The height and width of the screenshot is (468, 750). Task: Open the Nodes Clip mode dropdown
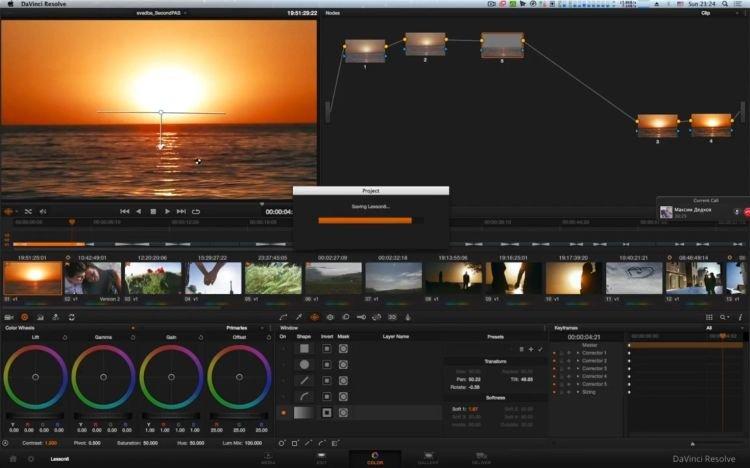click(x=718, y=13)
